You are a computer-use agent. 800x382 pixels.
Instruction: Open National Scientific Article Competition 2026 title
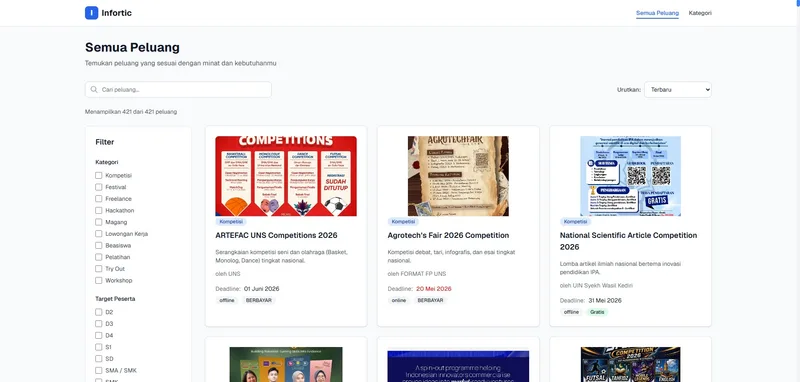[629, 241]
